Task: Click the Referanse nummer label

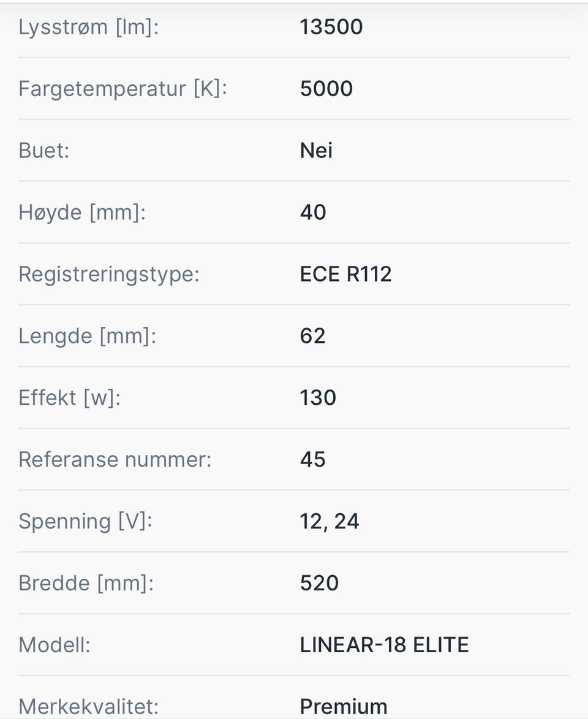Action: coord(115,460)
